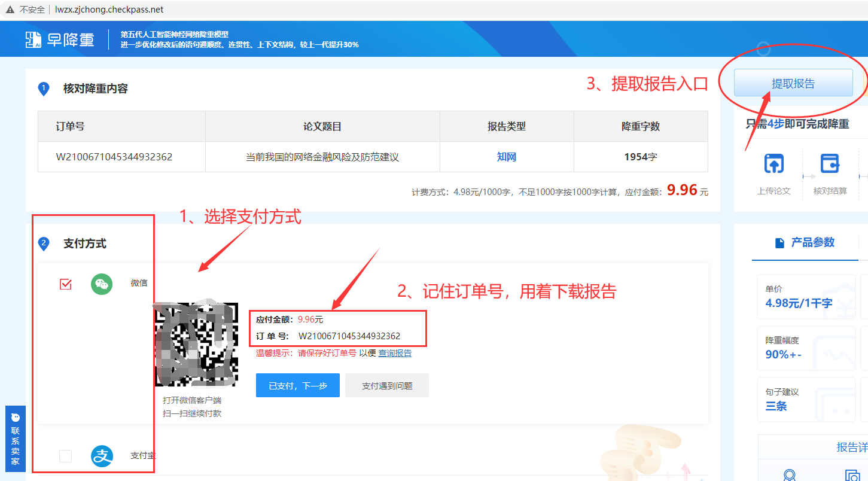
Task: Click the WeChat green payment icon
Action: 102,284
